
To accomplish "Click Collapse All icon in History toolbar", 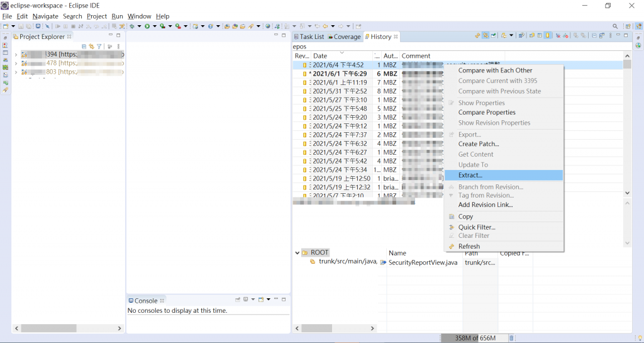I will coord(594,36).
